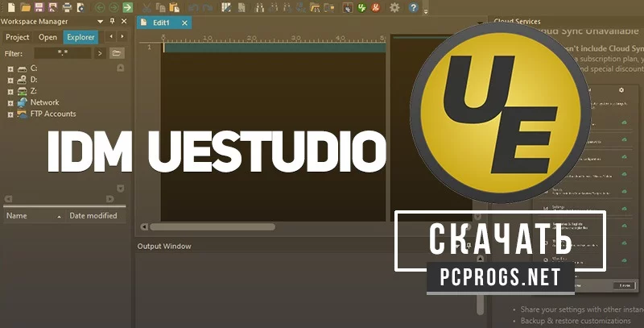Image resolution: width=644 pixels, height=328 pixels.
Task: Click the gear icon in Cloud Services panel
Action: 621,89
